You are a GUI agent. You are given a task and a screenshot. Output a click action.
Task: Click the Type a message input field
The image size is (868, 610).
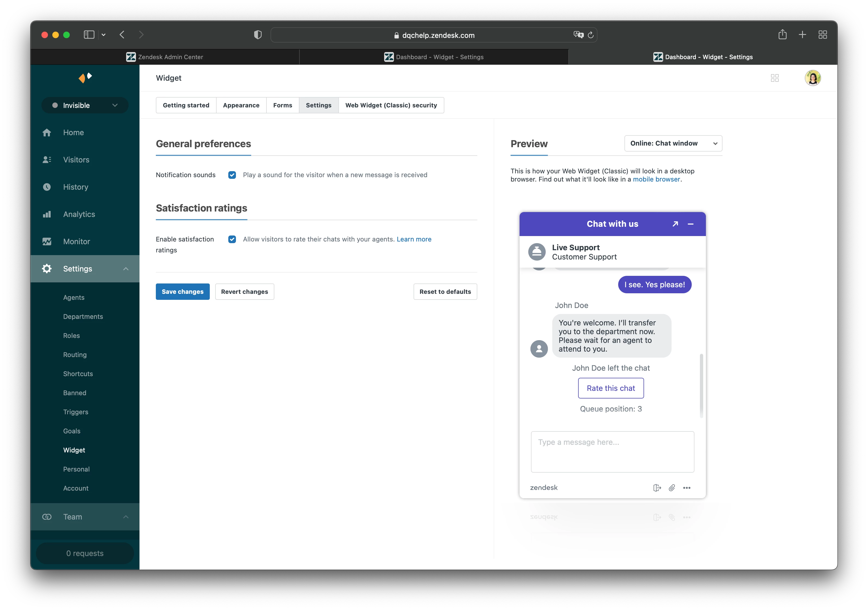coord(612,452)
